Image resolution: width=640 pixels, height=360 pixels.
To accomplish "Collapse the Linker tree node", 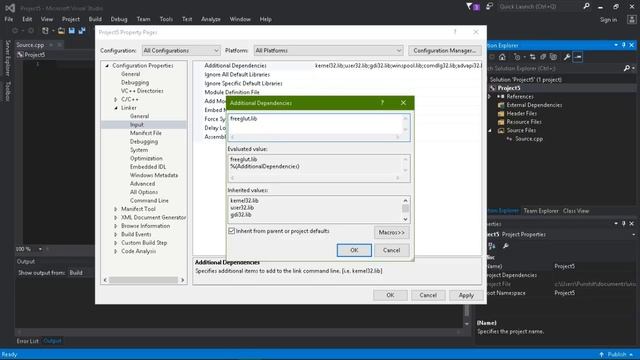I will [116, 108].
